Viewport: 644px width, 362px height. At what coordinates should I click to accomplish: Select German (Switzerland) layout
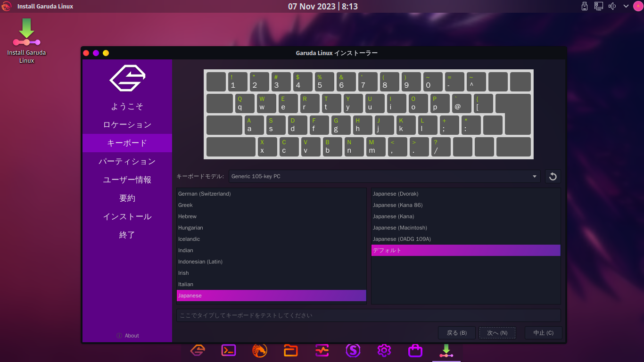(x=272, y=194)
